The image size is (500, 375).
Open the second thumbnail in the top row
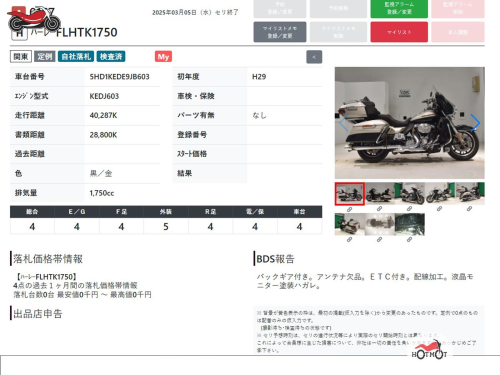pyautogui.click(x=380, y=194)
